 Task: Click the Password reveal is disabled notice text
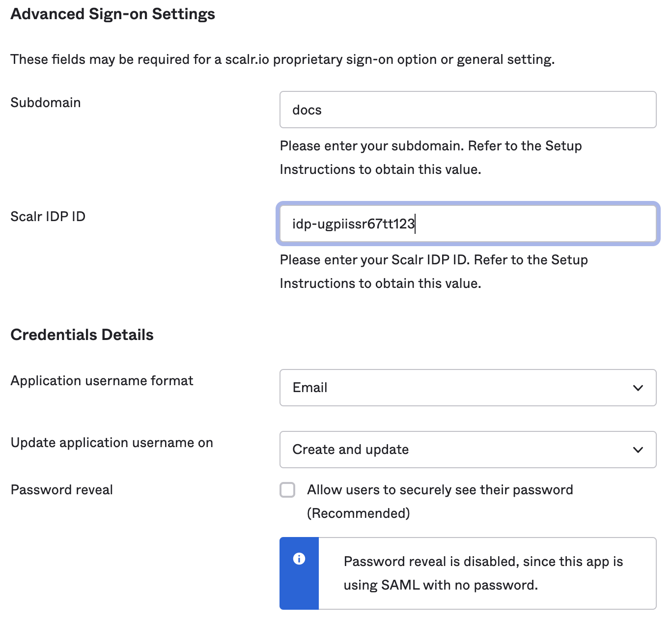click(x=483, y=573)
